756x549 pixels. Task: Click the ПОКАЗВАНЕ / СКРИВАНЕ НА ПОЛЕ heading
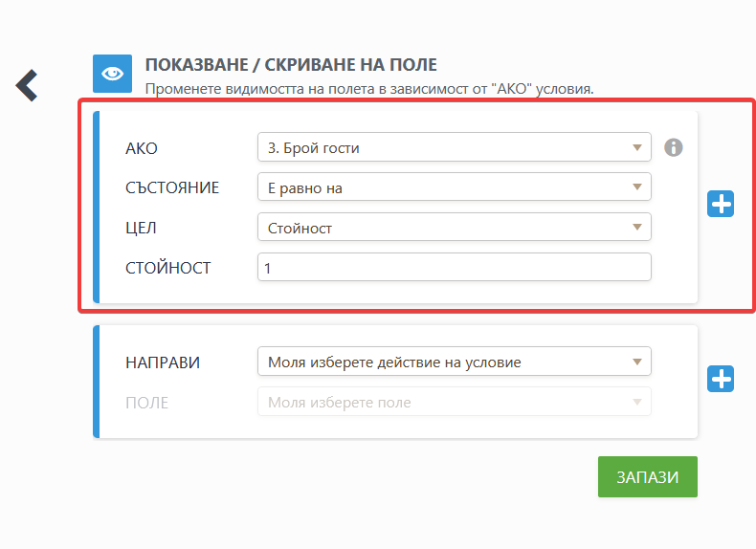pyautogui.click(x=291, y=65)
